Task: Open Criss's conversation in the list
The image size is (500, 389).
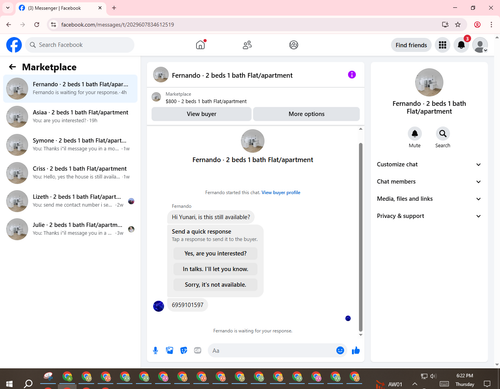Action: click(70, 173)
